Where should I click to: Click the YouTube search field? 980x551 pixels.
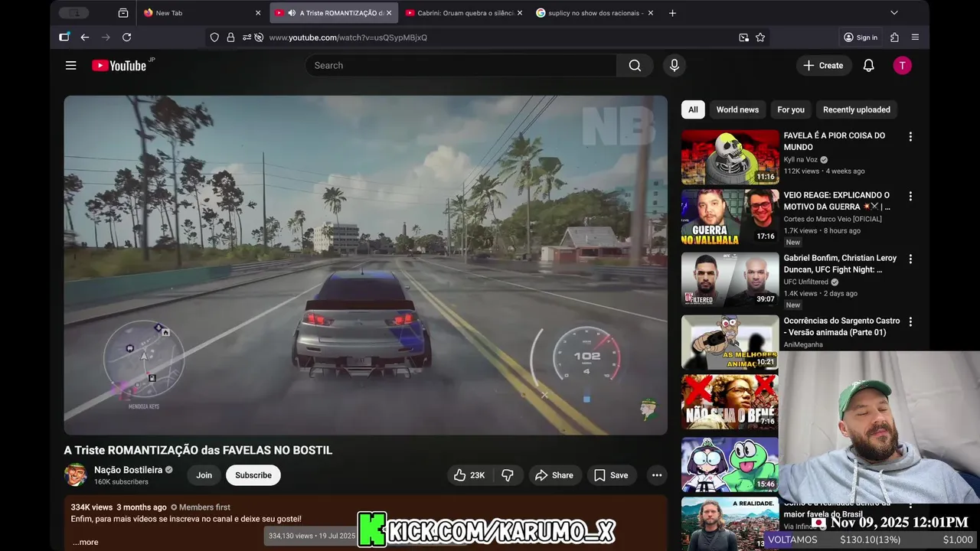(x=461, y=66)
